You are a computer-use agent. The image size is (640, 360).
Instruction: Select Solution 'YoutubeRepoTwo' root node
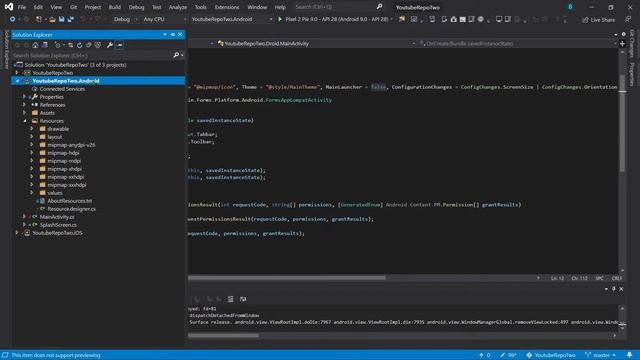(76, 65)
